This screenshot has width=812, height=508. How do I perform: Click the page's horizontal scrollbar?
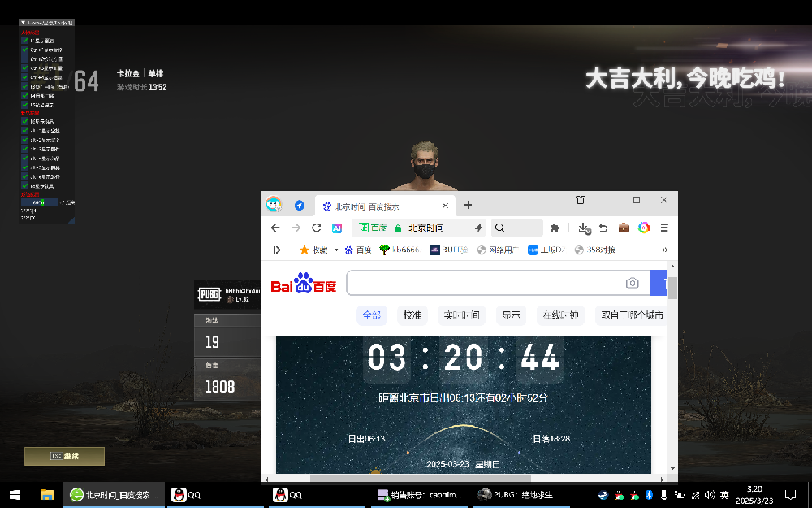click(x=421, y=478)
